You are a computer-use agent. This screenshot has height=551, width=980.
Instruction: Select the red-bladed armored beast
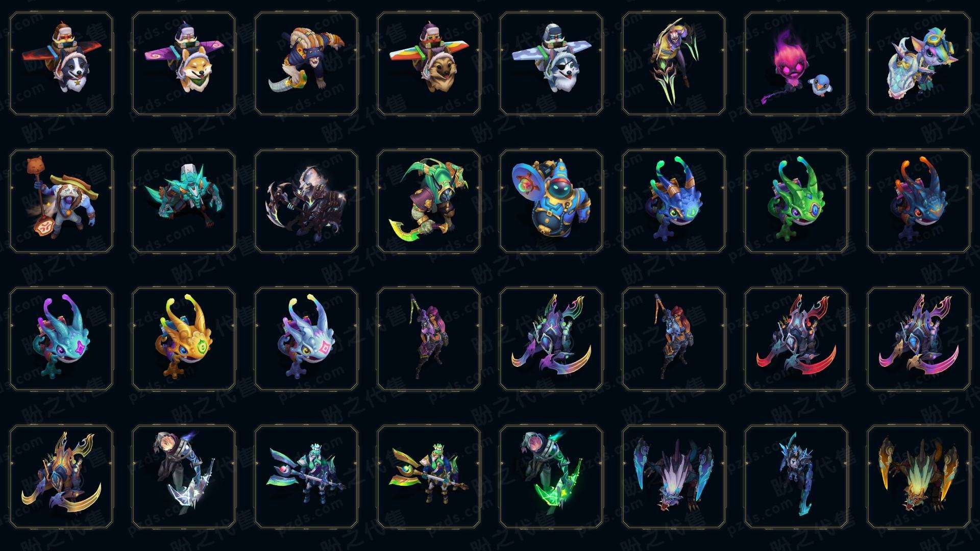tap(796, 339)
